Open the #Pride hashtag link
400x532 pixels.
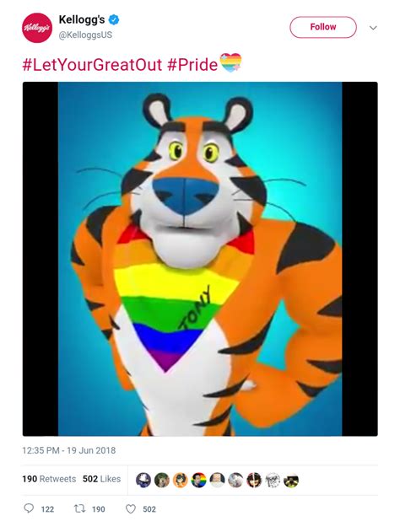point(192,64)
